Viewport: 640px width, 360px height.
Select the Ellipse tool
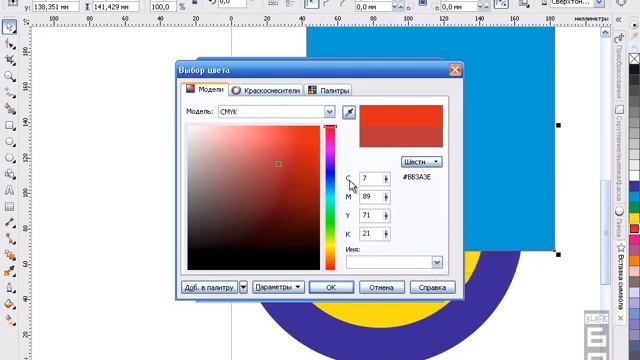(9, 142)
